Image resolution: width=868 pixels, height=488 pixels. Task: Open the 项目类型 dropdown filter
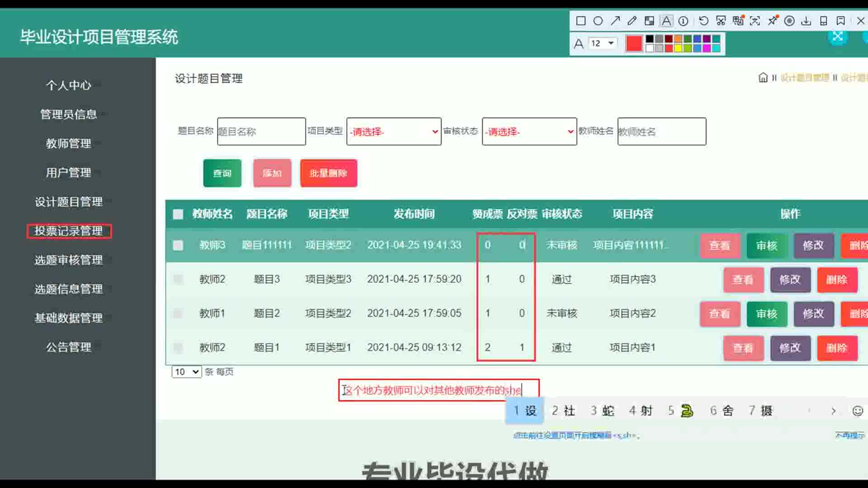[x=394, y=131]
